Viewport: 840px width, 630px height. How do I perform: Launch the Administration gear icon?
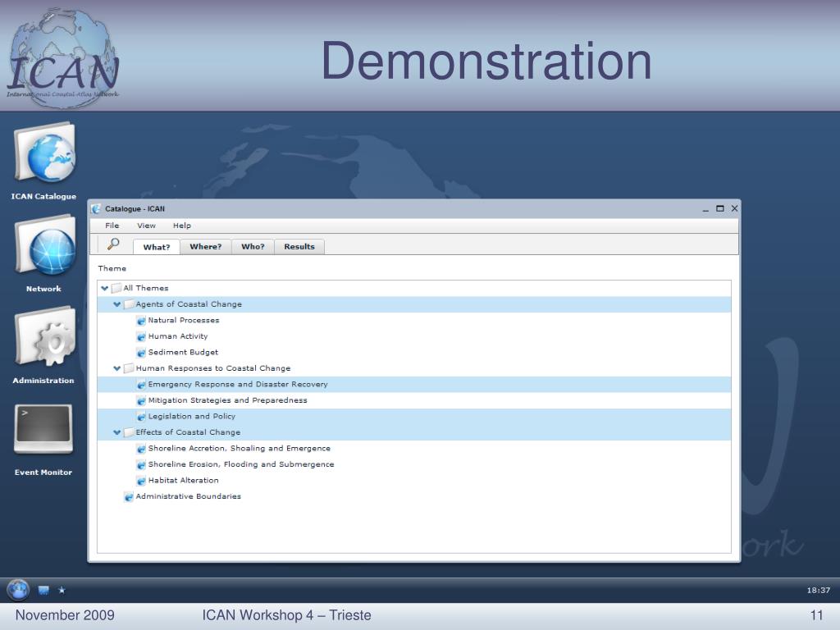click(44, 338)
